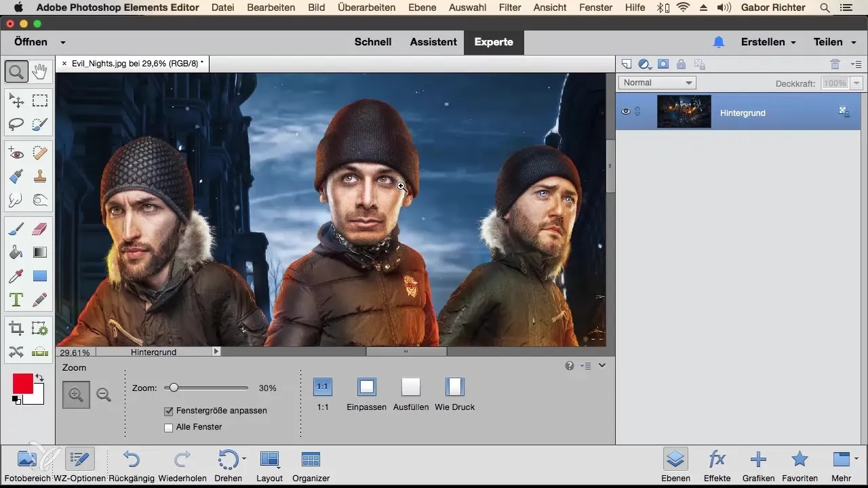Select the Smart Brush tool
868x488 pixels.
point(16,177)
